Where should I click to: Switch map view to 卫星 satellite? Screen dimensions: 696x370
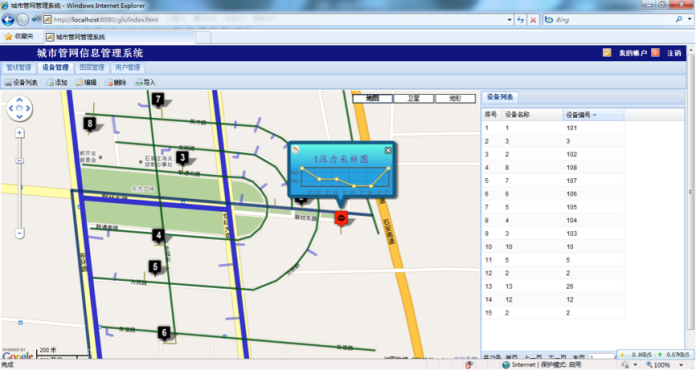coord(414,98)
